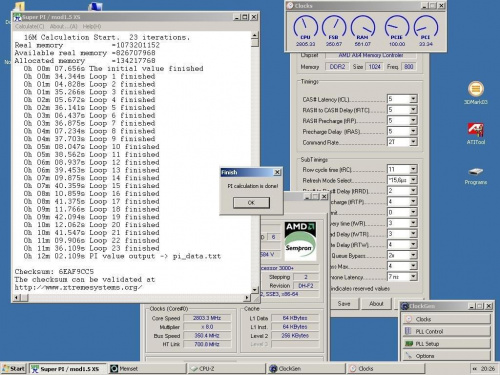Click the AMD Sempron logo in CPU-Z
Viewport: 500px width, 375px height.
(x=300, y=241)
